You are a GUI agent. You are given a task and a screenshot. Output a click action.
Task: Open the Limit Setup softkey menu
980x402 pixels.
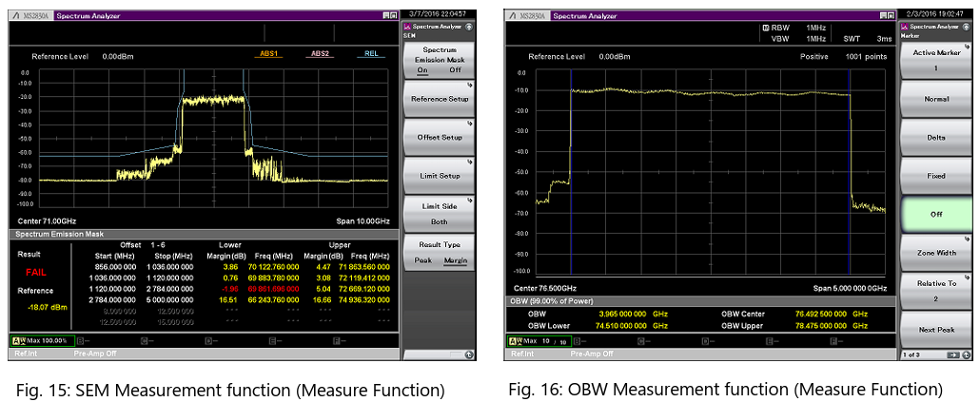(x=440, y=176)
